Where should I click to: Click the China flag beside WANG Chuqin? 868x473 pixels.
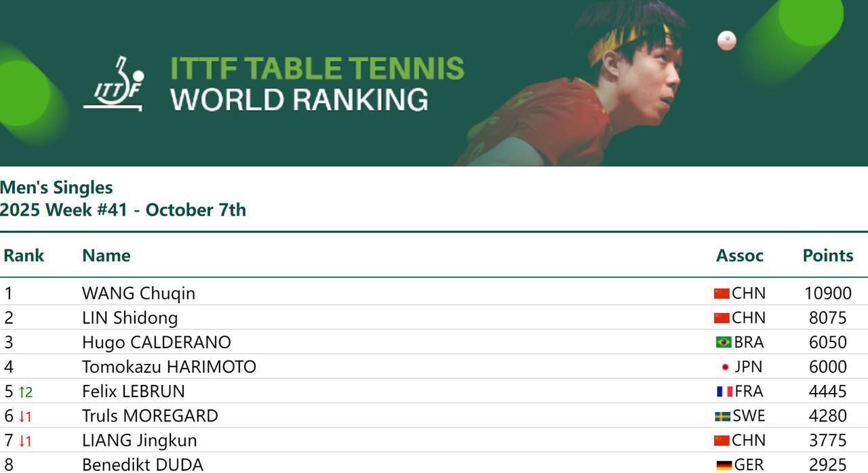coord(722,293)
